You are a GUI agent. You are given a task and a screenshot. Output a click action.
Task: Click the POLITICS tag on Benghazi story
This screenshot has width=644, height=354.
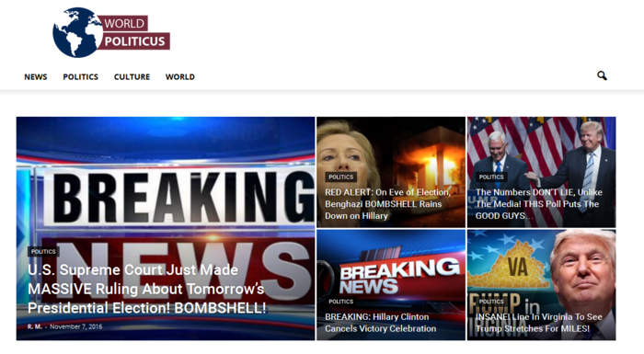[341, 177]
